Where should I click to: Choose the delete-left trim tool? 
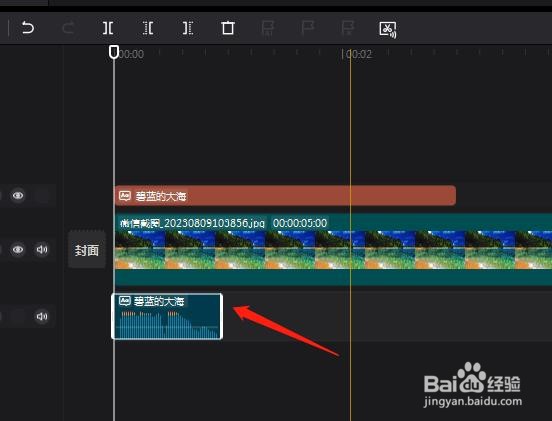tap(148, 28)
